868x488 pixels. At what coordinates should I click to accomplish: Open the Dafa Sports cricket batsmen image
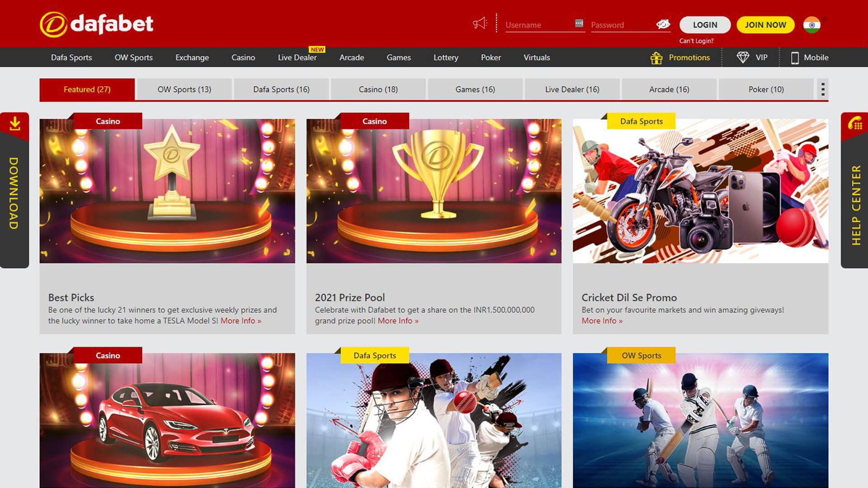coord(434,420)
